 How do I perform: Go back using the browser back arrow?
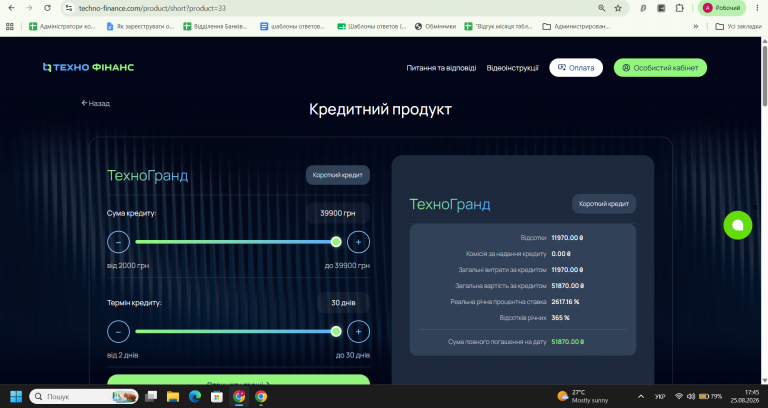click(x=11, y=8)
